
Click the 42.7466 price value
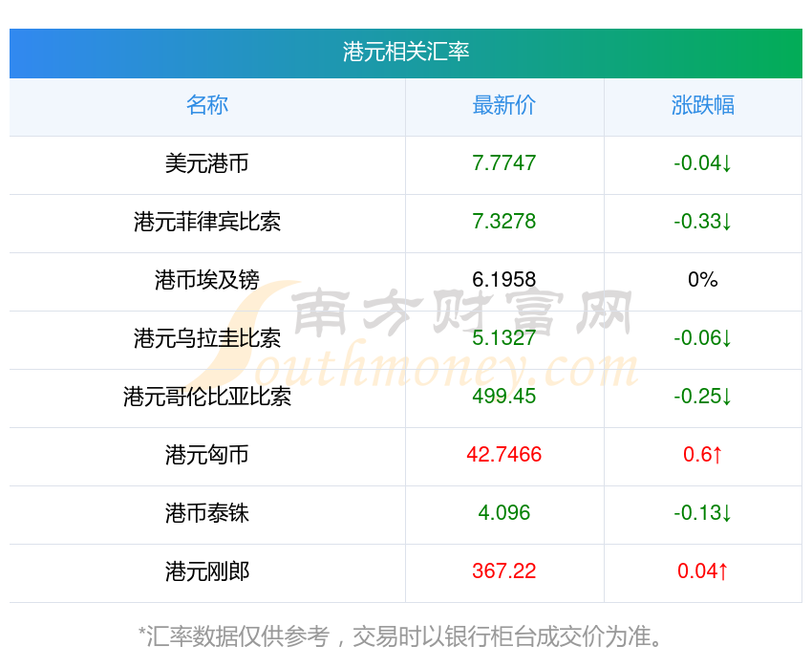pos(503,455)
